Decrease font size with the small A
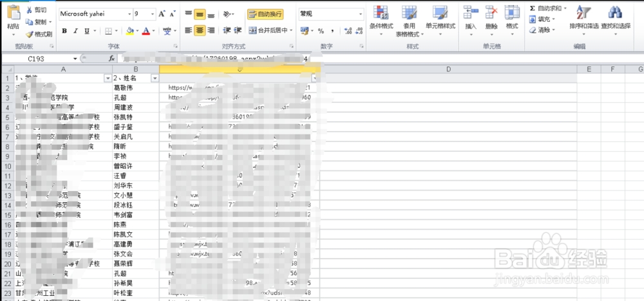 (x=172, y=14)
